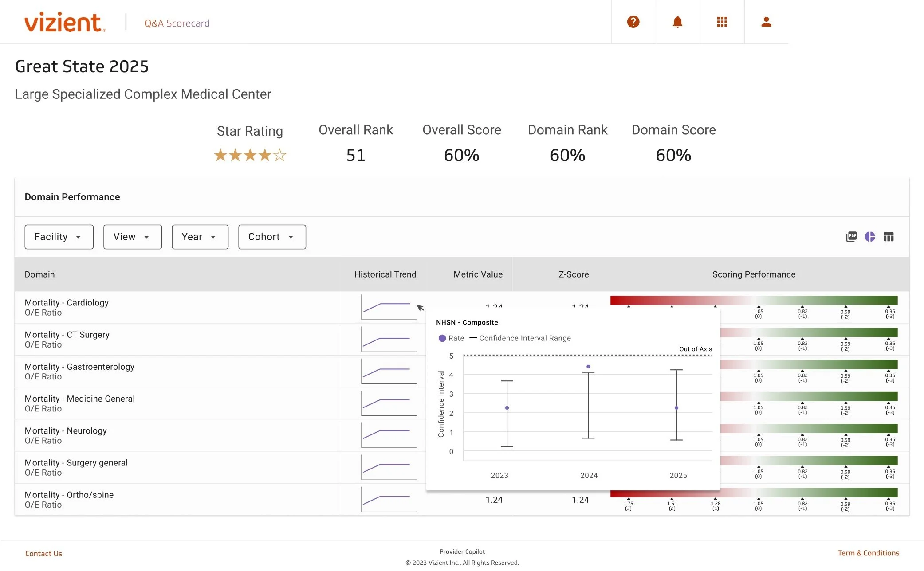Click the Contact Us link
The image size is (924, 571).
point(43,553)
